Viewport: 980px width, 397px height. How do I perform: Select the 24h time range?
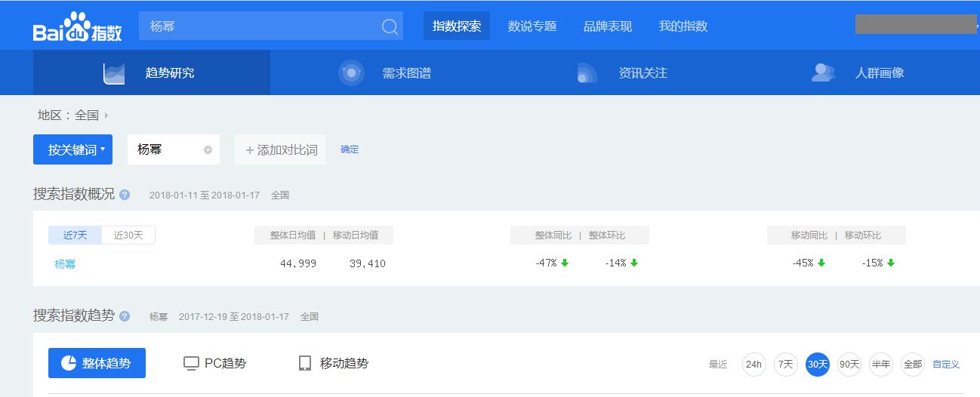(x=753, y=364)
